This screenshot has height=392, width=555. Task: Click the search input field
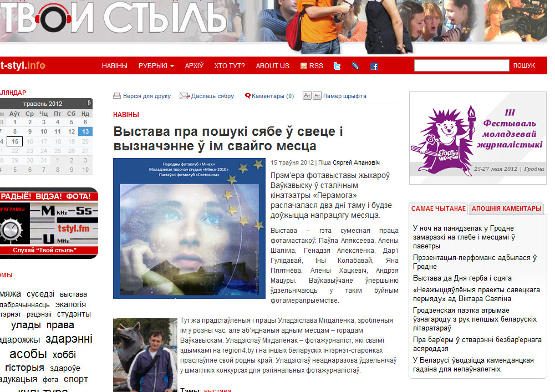pos(461,65)
